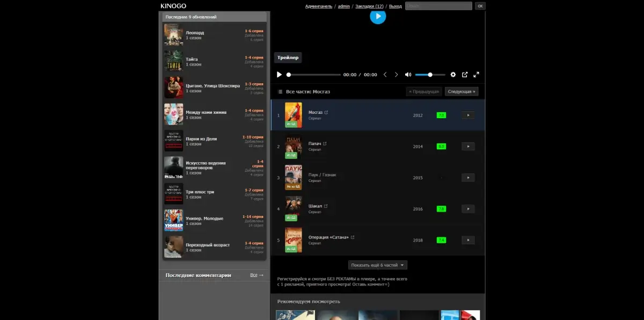Open Закладки (12) bookmarks link
Screen dimensions: 644x320
click(369, 6)
